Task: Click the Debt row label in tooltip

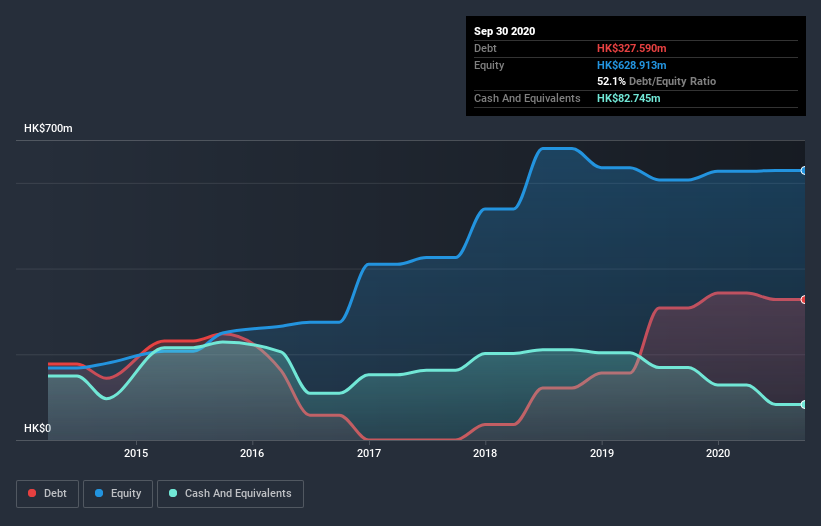Action: tap(485, 48)
